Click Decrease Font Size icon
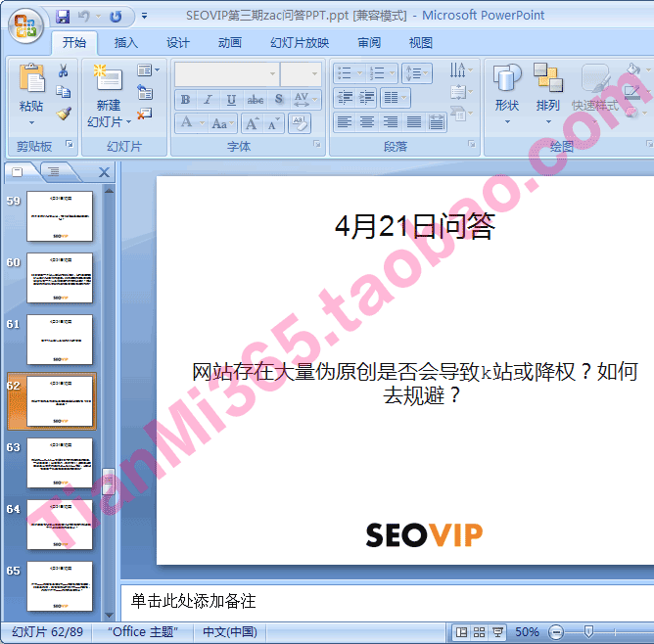This screenshot has width=654, height=644. (x=274, y=123)
